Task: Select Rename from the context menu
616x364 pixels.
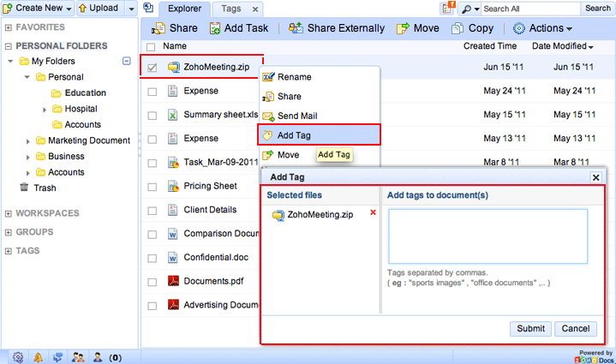Action: (319, 77)
